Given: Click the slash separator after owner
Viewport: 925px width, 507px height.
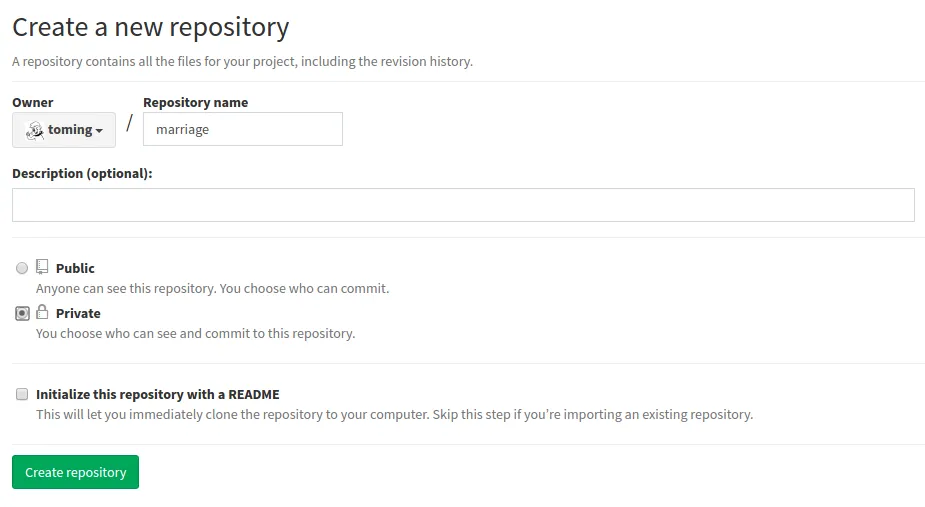Looking at the screenshot, I should click(x=129, y=124).
